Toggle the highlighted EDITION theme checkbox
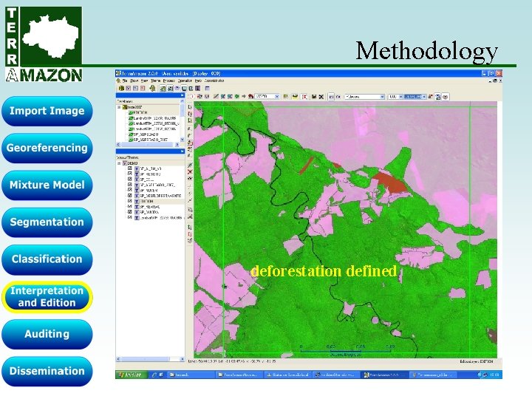The height and width of the screenshot is (399, 532). [x=130, y=201]
